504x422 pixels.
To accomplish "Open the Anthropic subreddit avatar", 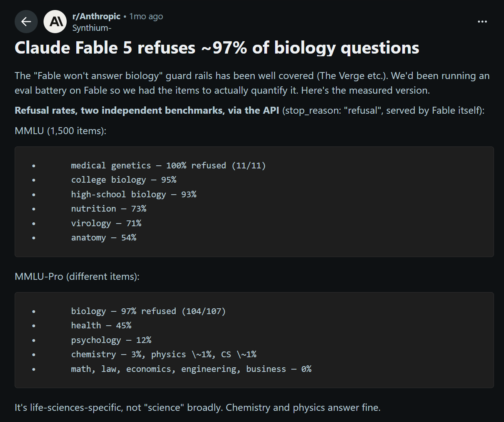I will point(55,22).
